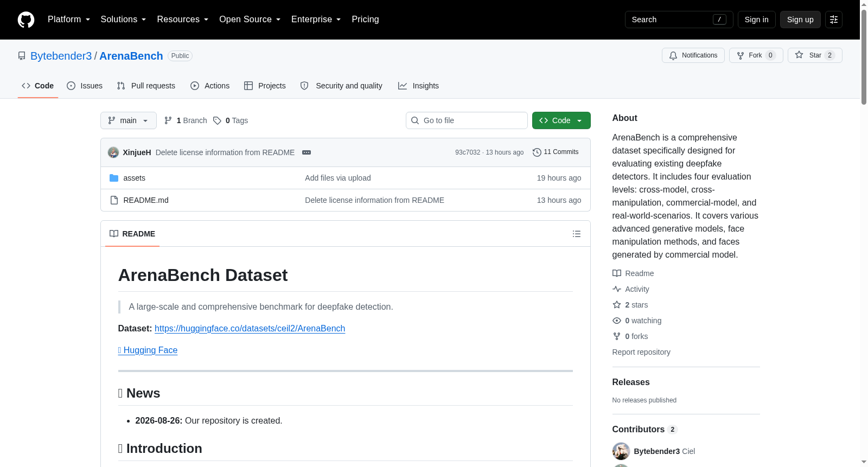Image resolution: width=868 pixels, height=467 pixels.
Task: Open the Bytebender3 owner profile link
Action: (x=61, y=56)
